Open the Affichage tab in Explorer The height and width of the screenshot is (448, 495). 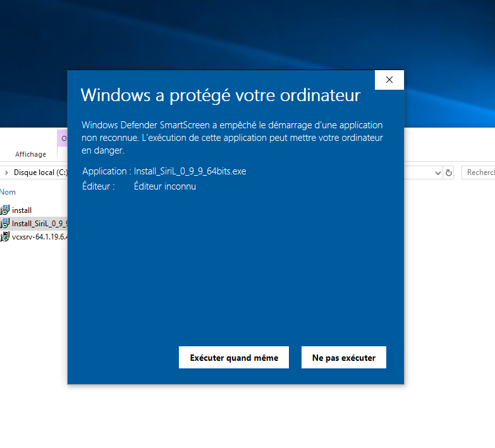pyautogui.click(x=30, y=154)
